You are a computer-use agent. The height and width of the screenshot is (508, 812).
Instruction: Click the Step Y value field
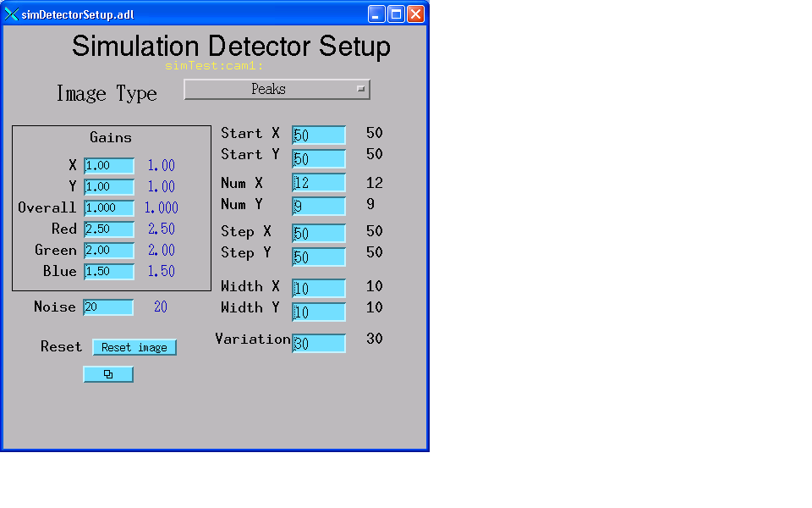318,257
